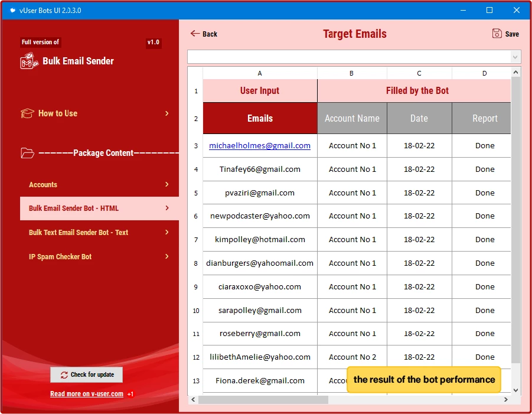
Task: Click the horizontal scrollbar right arrow
Action: (x=506, y=400)
